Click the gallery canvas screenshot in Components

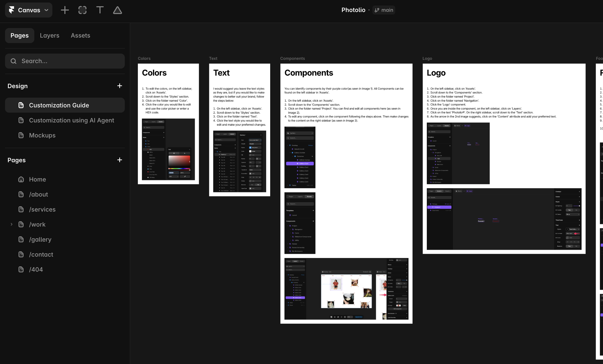[x=346, y=289]
